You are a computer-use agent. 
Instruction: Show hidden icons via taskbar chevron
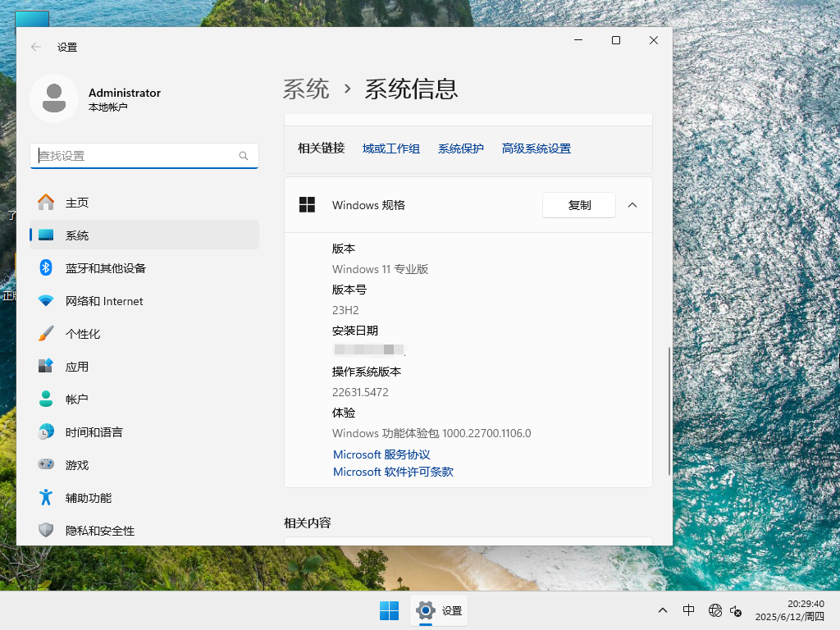coord(662,610)
